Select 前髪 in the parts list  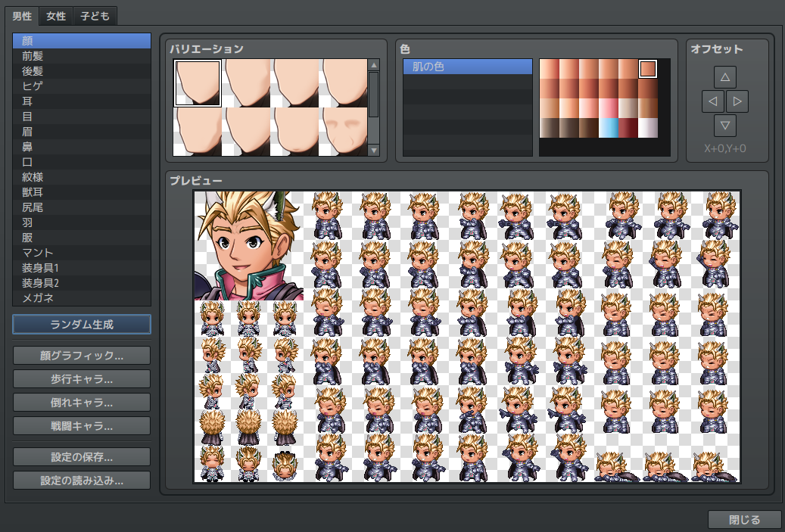tap(82, 55)
